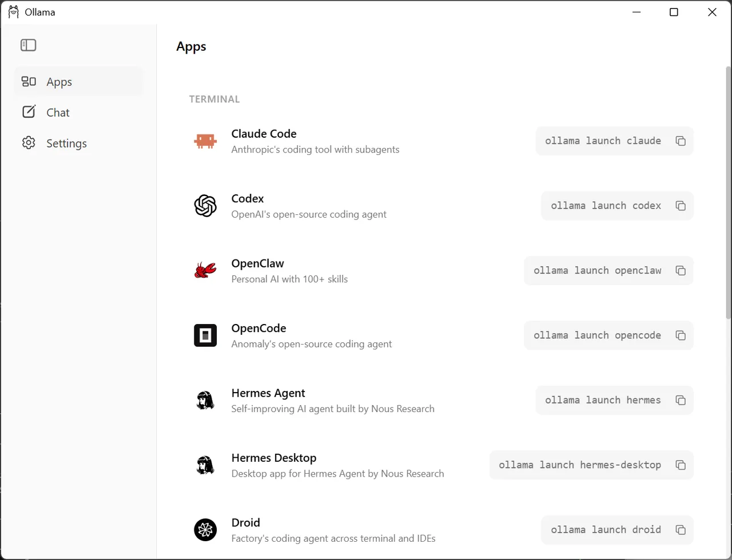Click the 'ollama launch claude' command text
Viewport: 732px width, 560px height.
point(603,141)
